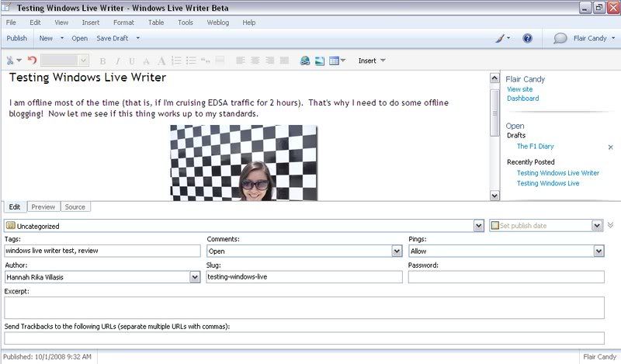This screenshot has height=364, width=621.
Task: Open the Pings Allow dropdown
Action: tap(598, 251)
